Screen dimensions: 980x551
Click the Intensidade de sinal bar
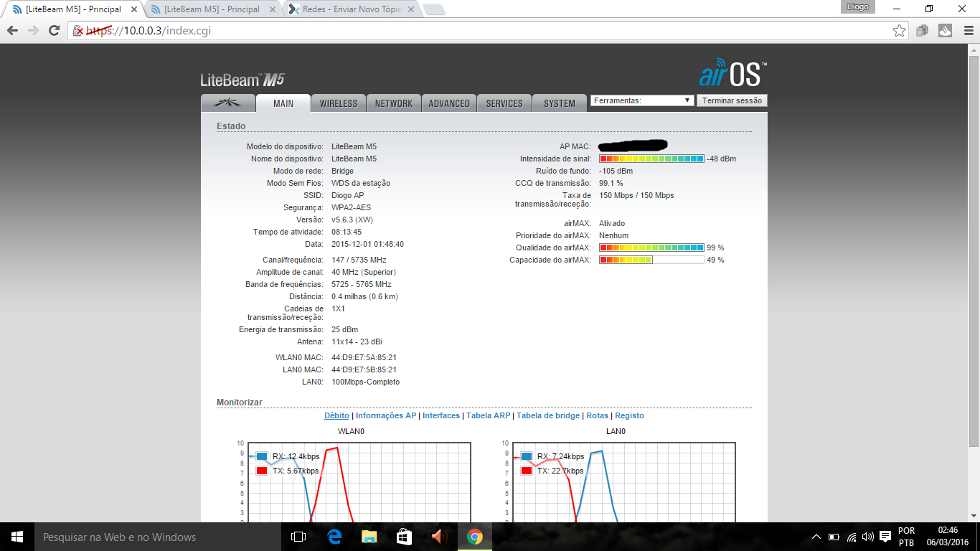coord(651,159)
